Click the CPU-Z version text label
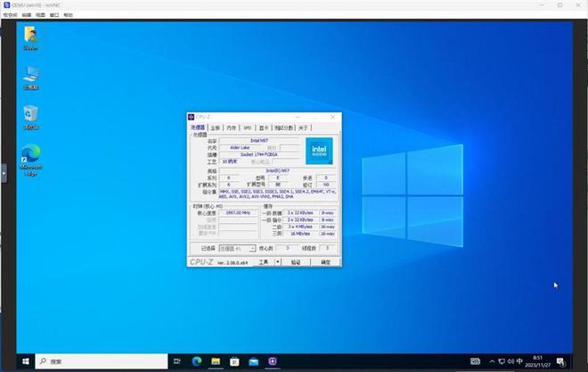 coord(233,263)
